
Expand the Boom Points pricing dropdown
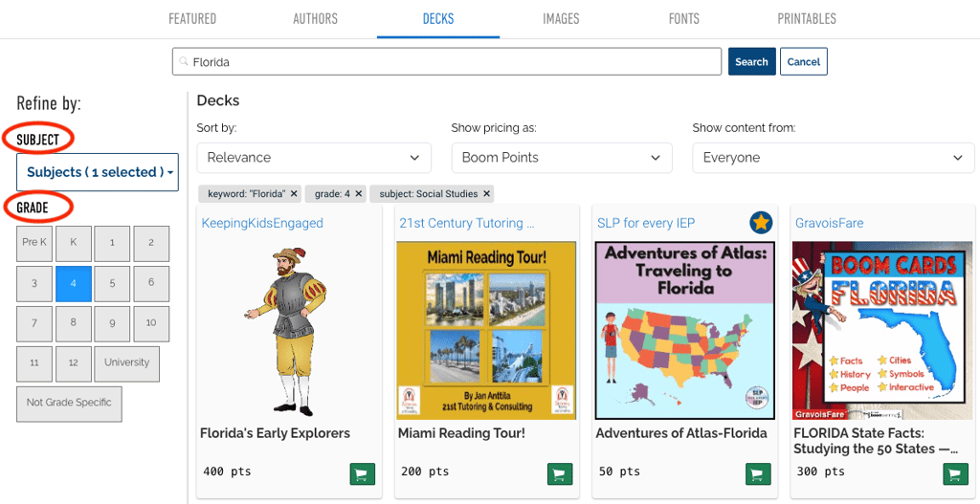coord(561,158)
